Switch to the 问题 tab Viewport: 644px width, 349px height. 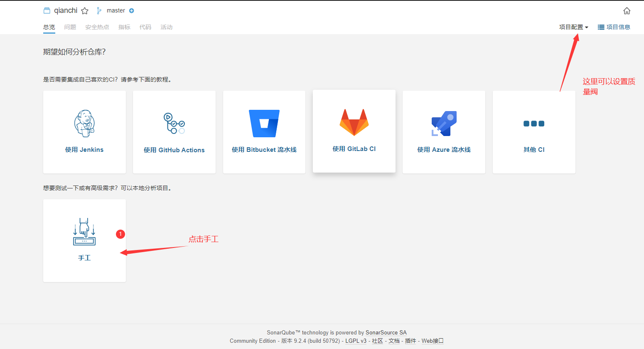(x=70, y=27)
